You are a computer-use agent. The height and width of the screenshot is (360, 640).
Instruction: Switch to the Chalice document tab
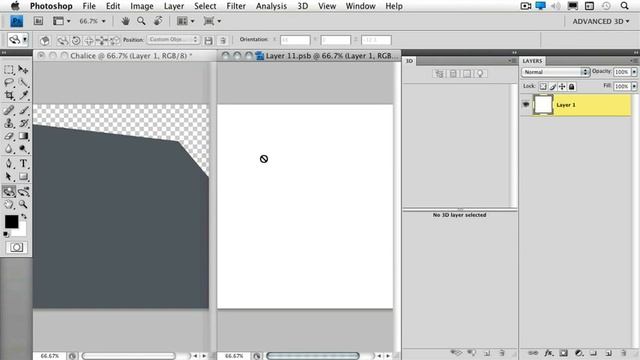coord(131,56)
